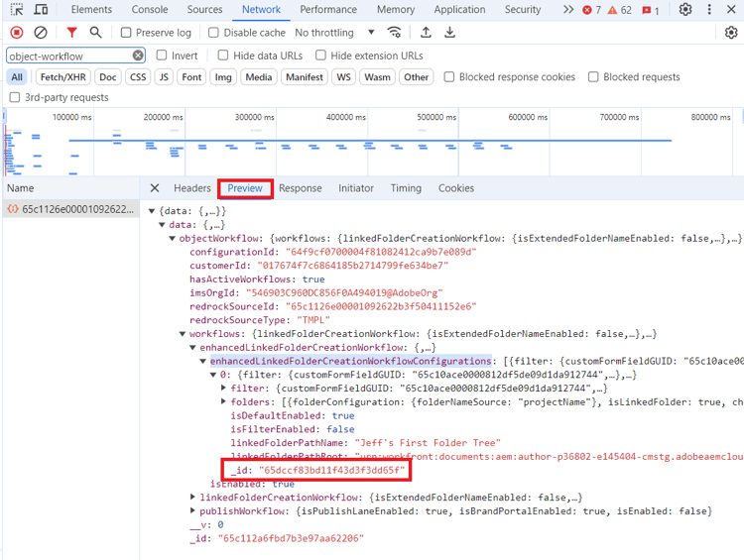The width and height of the screenshot is (744, 560).
Task: Clear the network log
Action: pyautogui.click(x=41, y=33)
